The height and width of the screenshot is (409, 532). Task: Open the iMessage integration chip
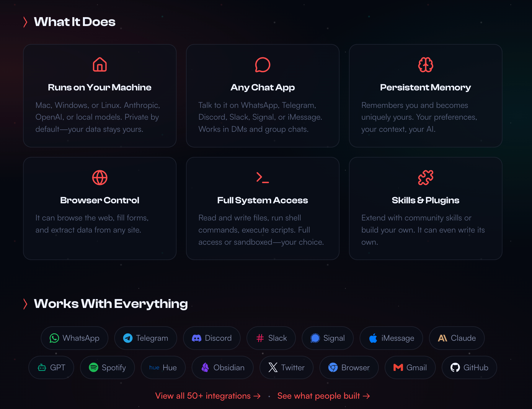click(x=391, y=338)
